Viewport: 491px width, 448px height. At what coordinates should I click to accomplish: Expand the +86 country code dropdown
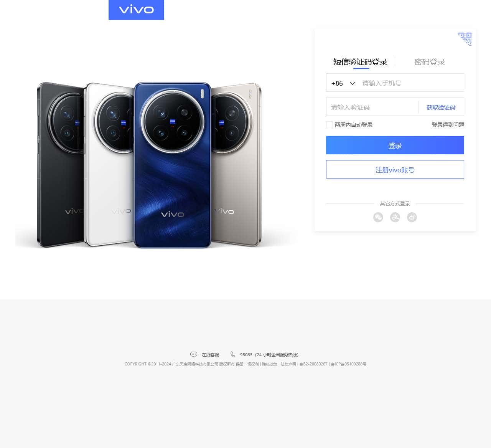point(343,83)
